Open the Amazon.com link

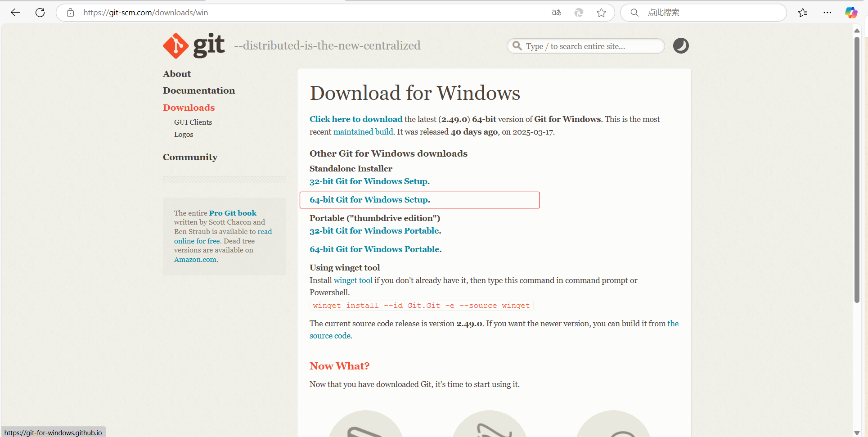click(195, 259)
